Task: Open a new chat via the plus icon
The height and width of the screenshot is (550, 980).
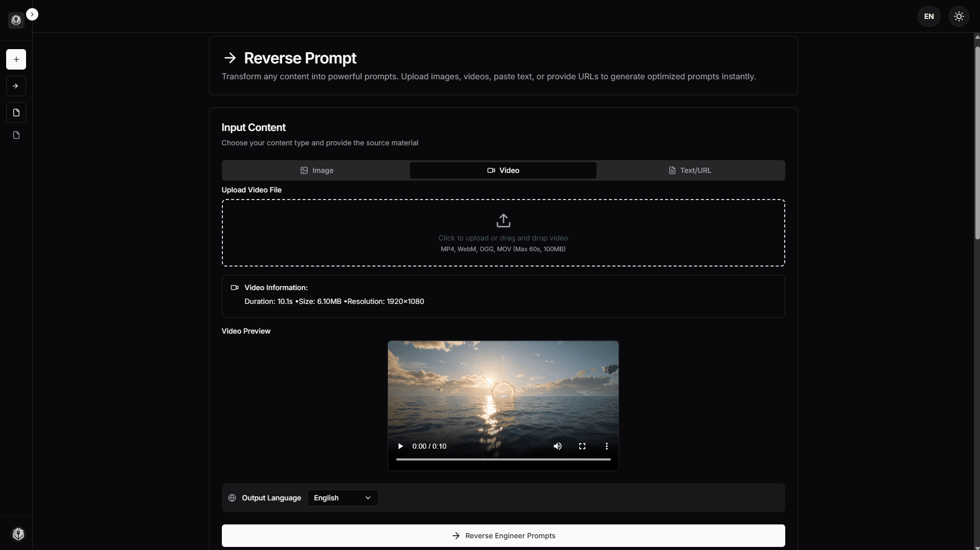Action: pos(16,59)
